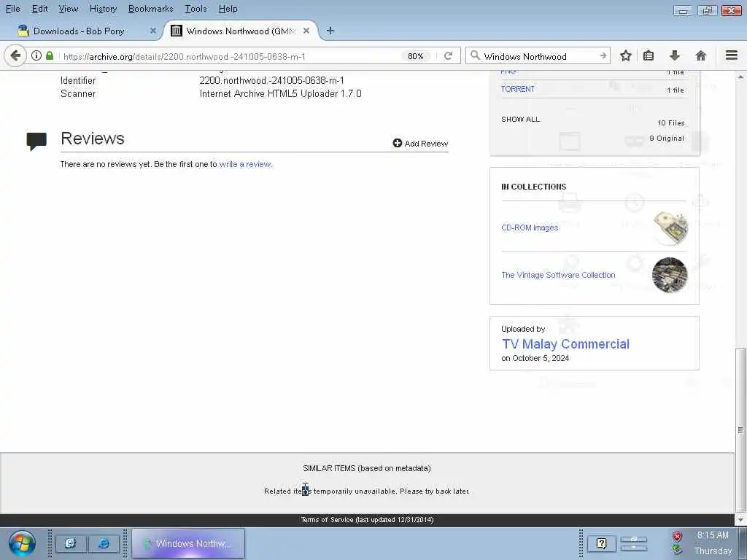Click on October 5, 2024 upload date
The width and height of the screenshot is (747, 560).
(535, 358)
